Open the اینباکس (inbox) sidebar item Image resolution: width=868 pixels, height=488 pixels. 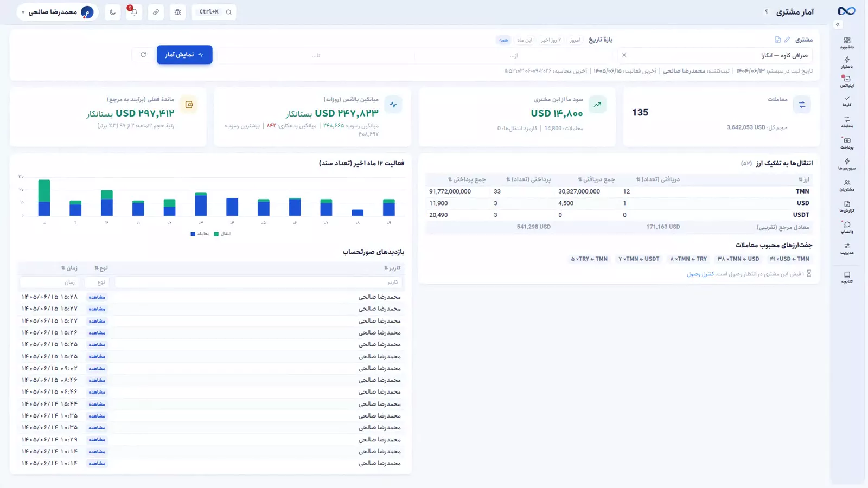coord(847,81)
